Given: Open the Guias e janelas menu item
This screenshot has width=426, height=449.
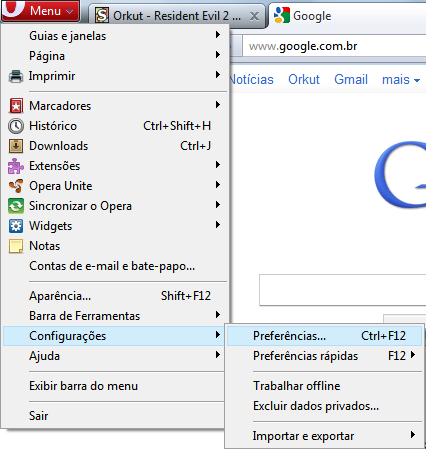Looking at the screenshot, I should click(115, 36).
